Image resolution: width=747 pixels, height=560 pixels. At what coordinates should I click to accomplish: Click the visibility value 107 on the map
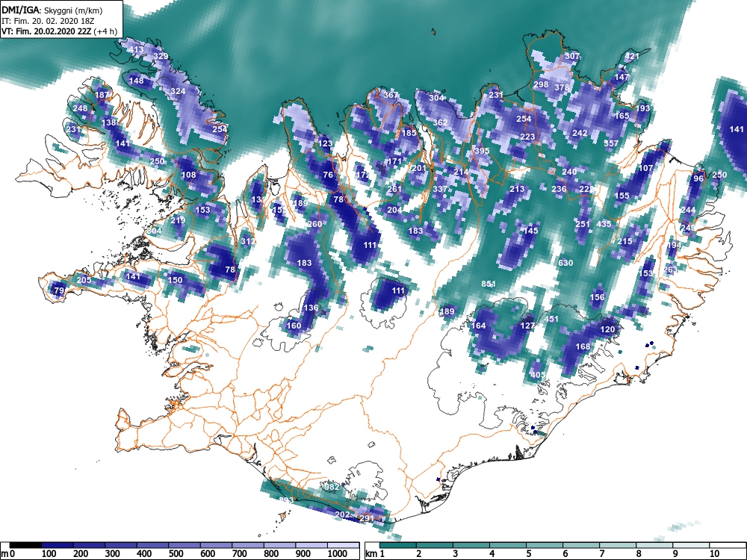[x=645, y=167]
